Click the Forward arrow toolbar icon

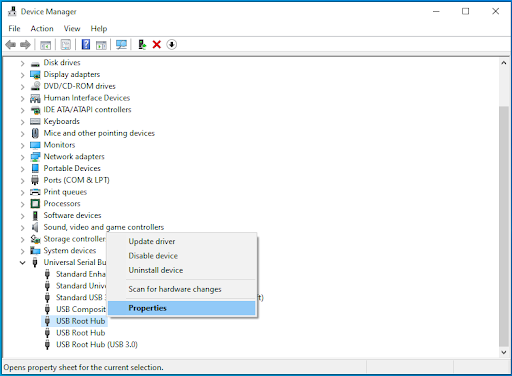coord(25,44)
